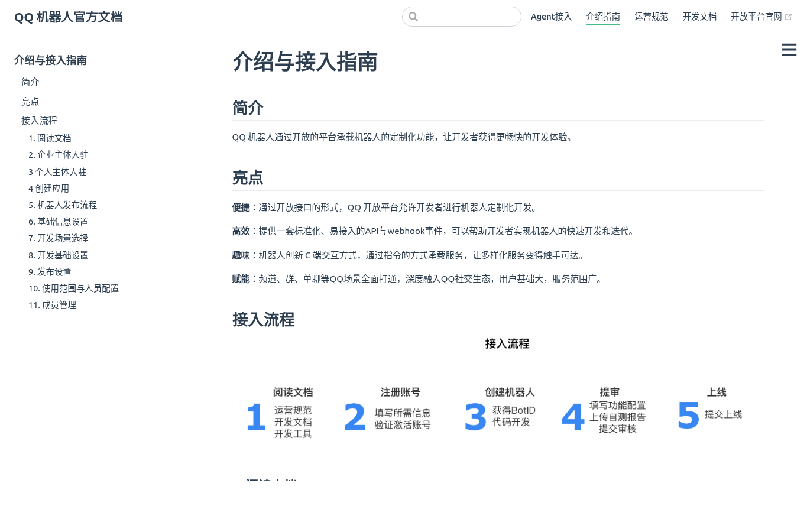Open sidebar item 11. 成员管理
The width and height of the screenshot is (807, 532).
(53, 305)
